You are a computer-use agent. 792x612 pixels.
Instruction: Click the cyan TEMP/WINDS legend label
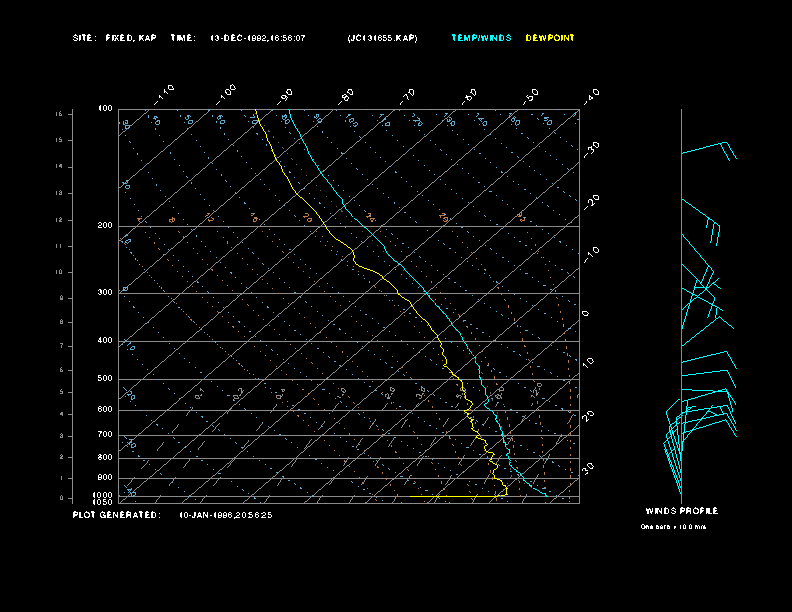point(481,38)
